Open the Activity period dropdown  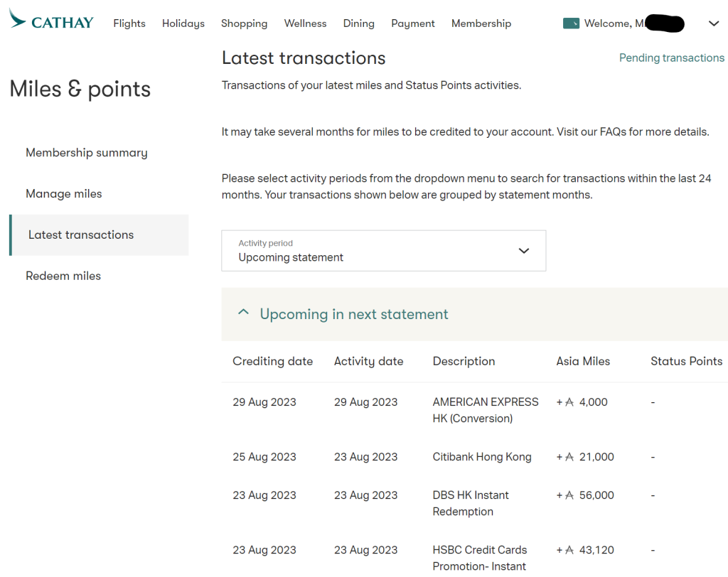(383, 251)
